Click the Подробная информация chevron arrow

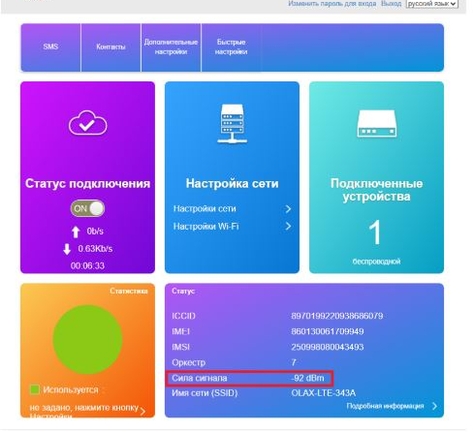coord(434,406)
